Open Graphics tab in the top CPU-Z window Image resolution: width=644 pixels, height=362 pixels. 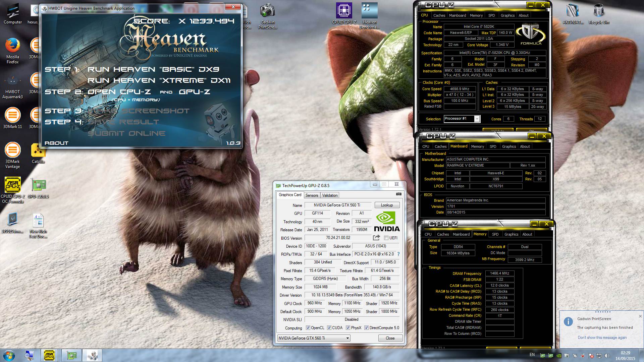pyautogui.click(x=507, y=15)
